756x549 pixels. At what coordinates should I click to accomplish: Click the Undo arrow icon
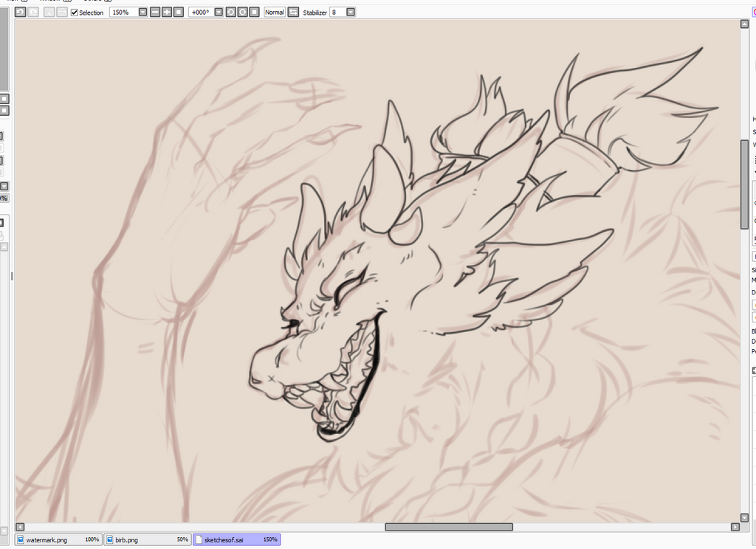[x=20, y=12]
